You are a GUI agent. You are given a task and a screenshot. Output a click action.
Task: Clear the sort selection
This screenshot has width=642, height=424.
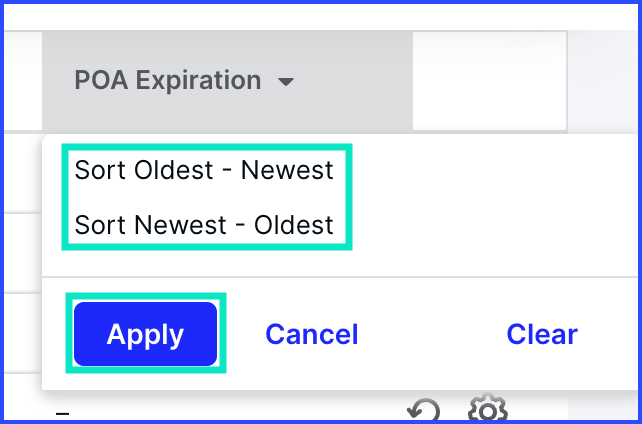pos(542,334)
